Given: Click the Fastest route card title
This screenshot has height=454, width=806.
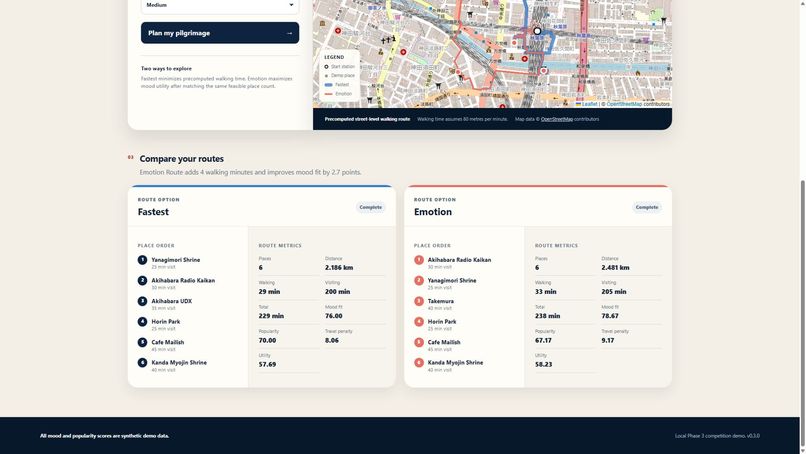Looking at the screenshot, I should (x=153, y=212).
